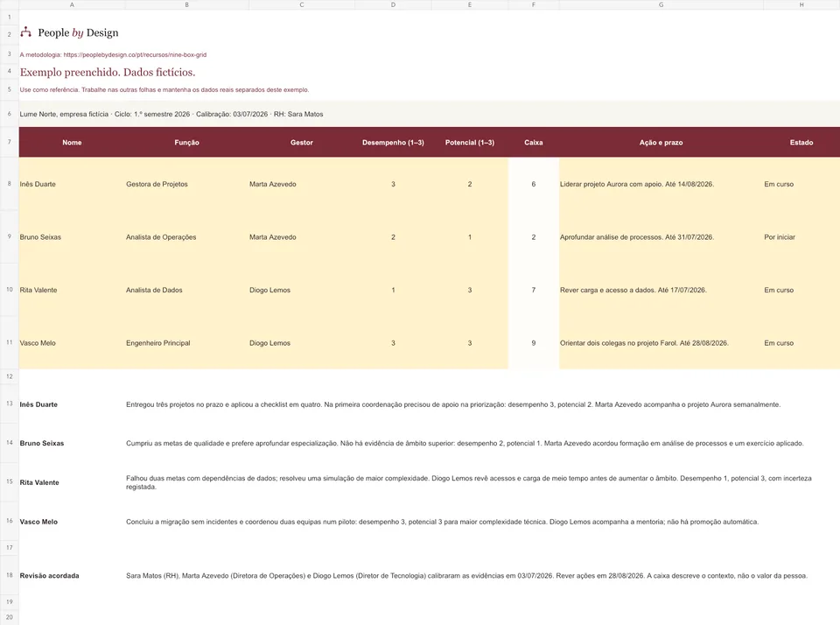Viewport: 840px width, 625px height.
Task: Click the Estado column header
Action: pyautogui.click(x=801, y=143)
